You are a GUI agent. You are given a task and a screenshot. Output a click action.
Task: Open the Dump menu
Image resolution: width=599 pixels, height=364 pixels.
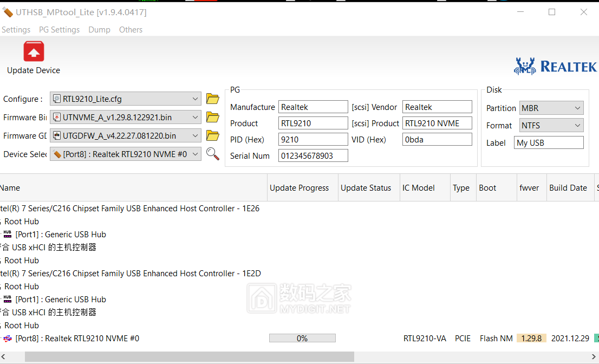[99, 30]
